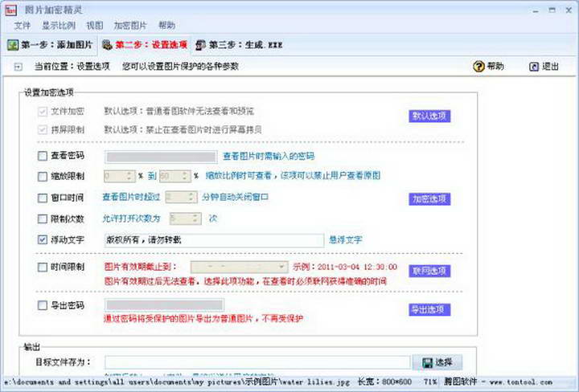Enable the 缩放限制 checkbox
Screen dimensions: 579x392
(x=43, y=177)
